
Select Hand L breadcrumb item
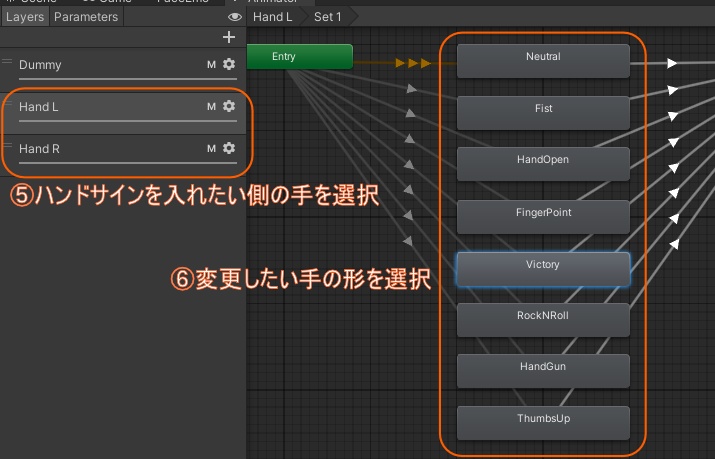point(273,17)
